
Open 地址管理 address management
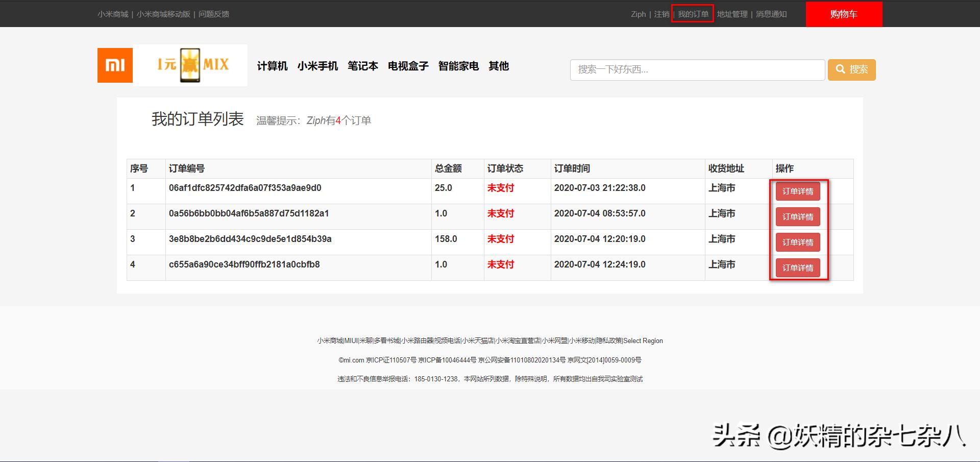tap(732, 14)
